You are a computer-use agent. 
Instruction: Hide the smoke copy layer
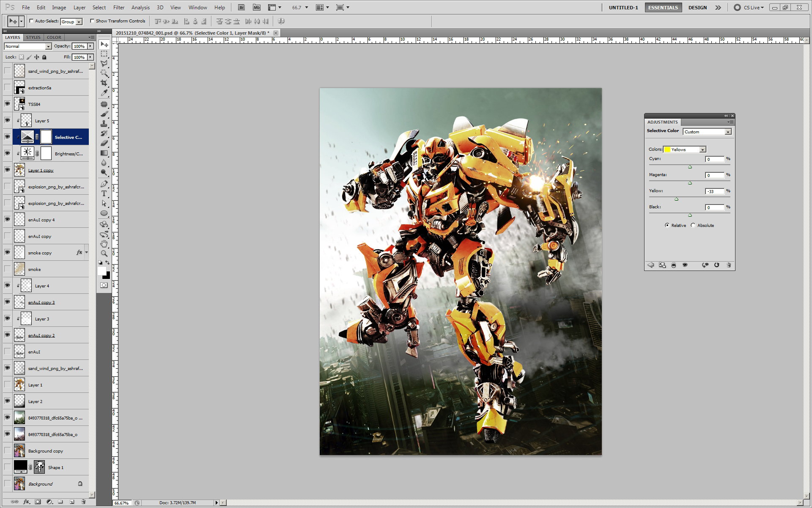point(7,252)
